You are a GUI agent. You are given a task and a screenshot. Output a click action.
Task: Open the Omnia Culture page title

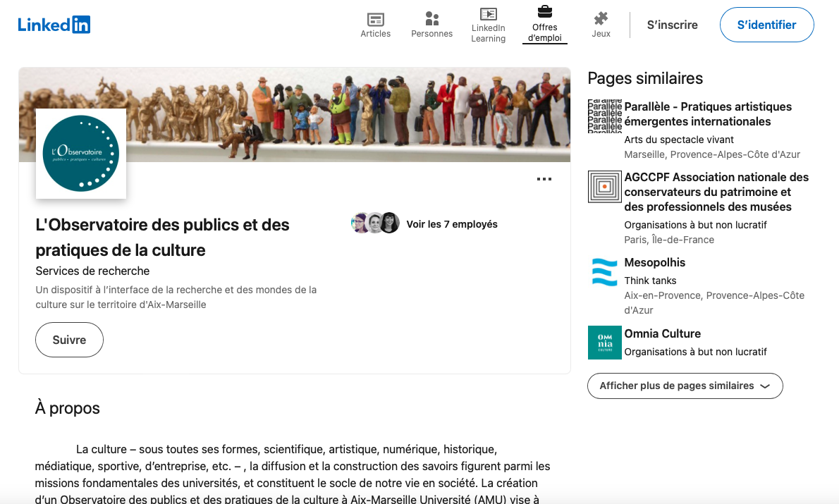(663, 334)
